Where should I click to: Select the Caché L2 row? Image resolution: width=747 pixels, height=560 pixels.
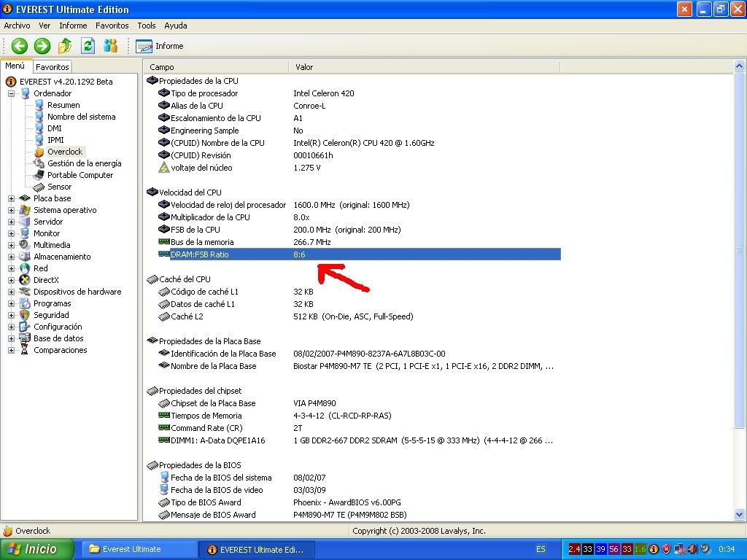click(353, 316)
